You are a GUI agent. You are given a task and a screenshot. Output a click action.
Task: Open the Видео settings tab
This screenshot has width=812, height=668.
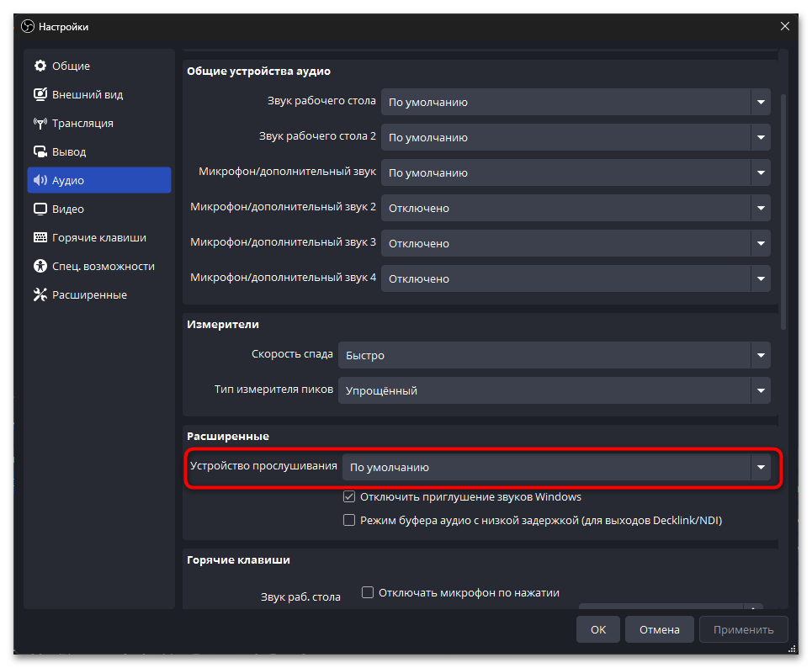[x=99, y=209]
